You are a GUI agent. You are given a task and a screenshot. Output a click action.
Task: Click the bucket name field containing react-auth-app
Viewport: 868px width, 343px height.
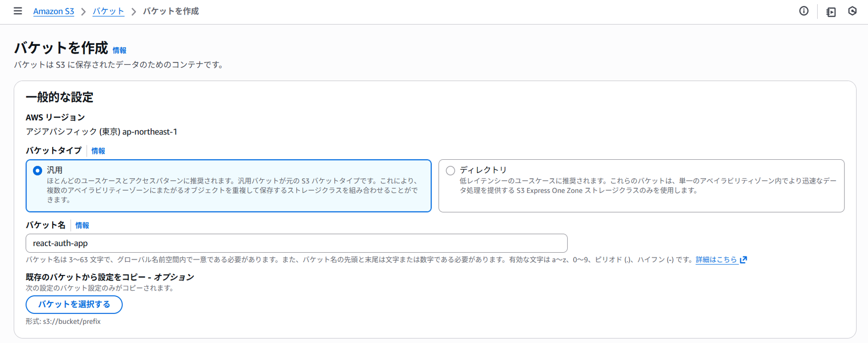click(x=297, y=243)
